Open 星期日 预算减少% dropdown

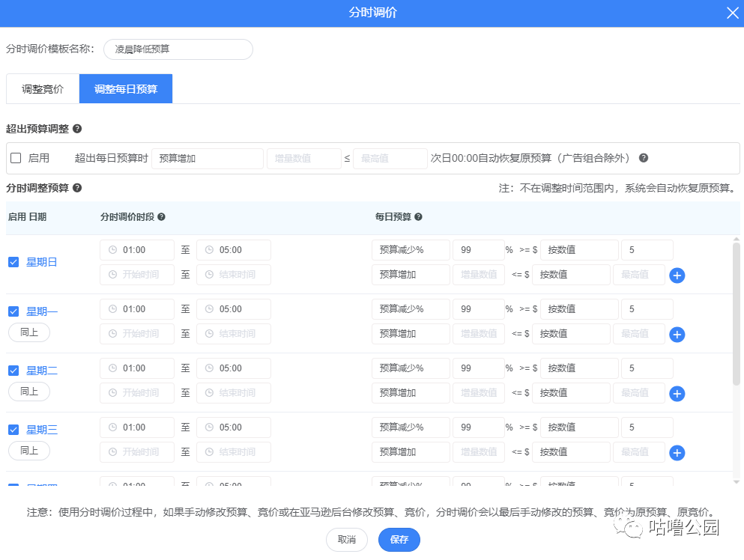click(x=411, y=250)
